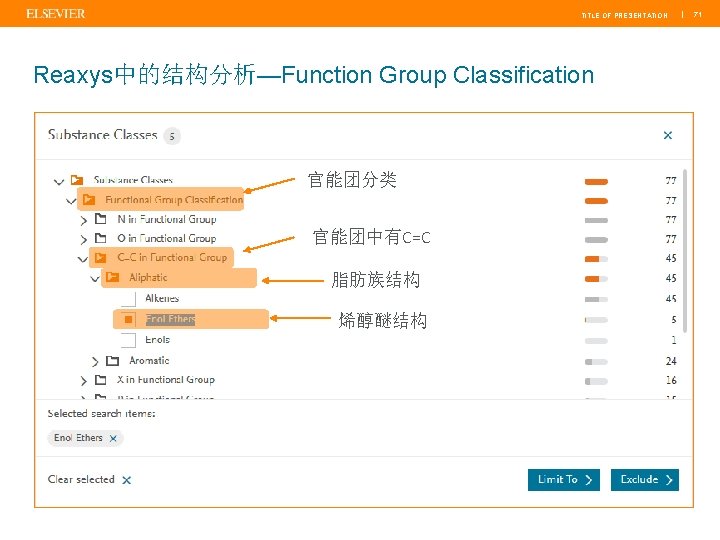Select Enol Ethers label in tree
720x540 pixels.
click(170, 319)
